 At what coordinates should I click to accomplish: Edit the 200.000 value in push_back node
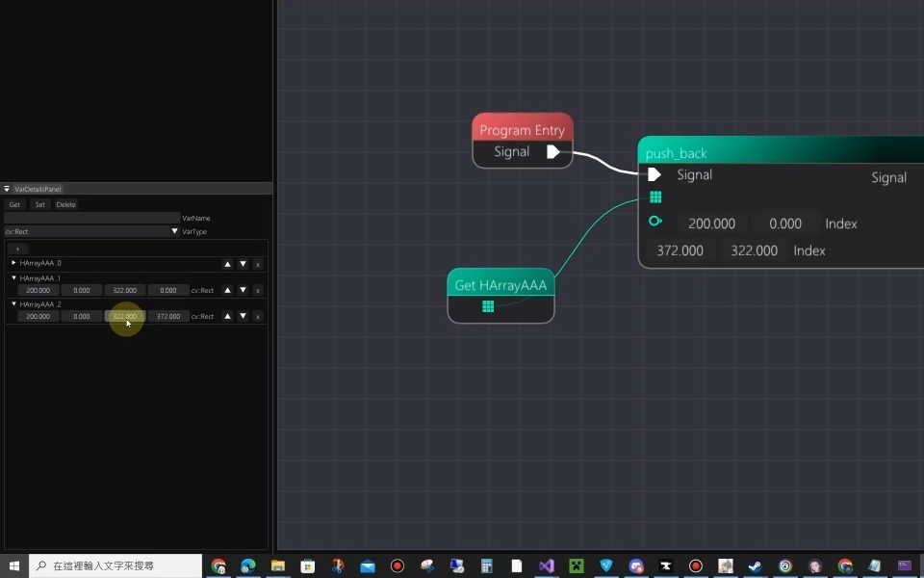pos(712,223)
